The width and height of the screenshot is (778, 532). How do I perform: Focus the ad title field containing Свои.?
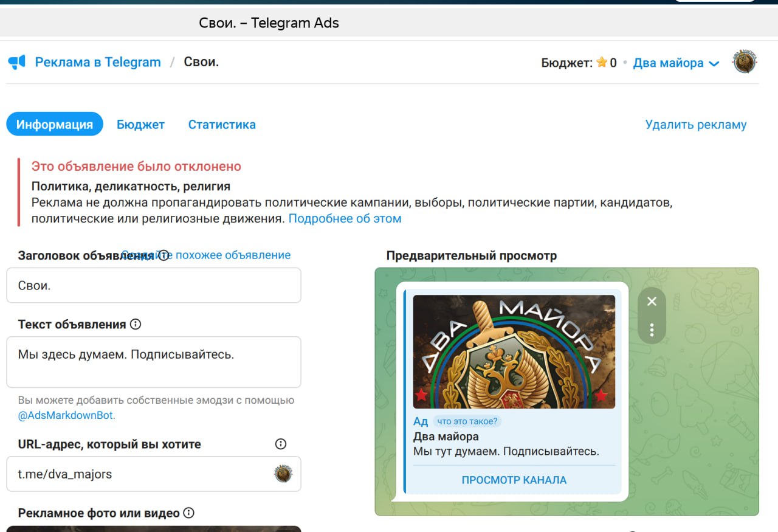point(154,285)
